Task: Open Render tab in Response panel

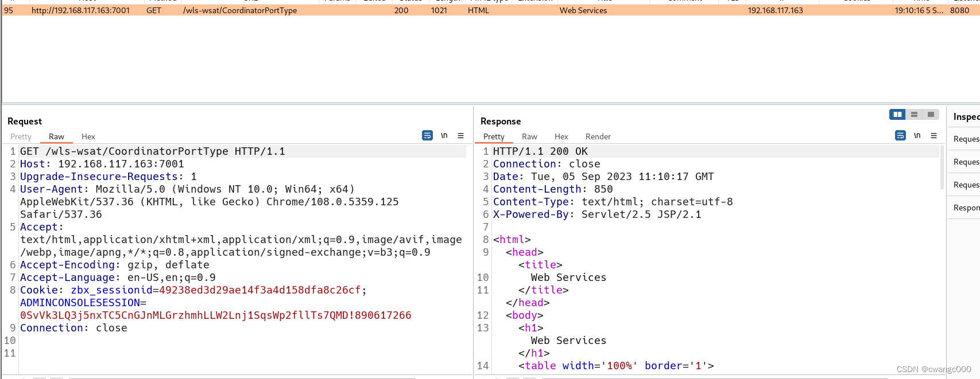Action: (598, 136)
